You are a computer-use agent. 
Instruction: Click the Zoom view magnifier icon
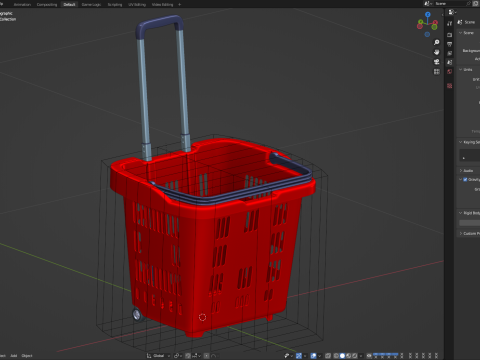(436, 42)
